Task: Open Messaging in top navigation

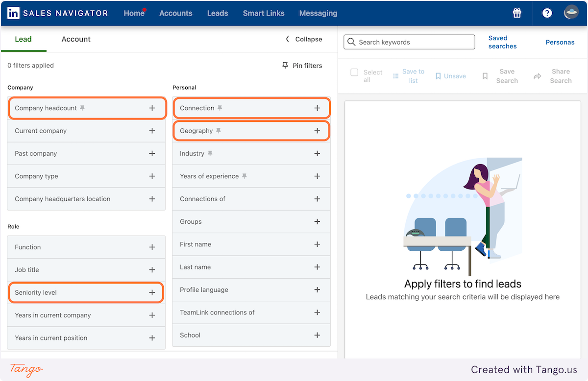Action: pos(318,13)
